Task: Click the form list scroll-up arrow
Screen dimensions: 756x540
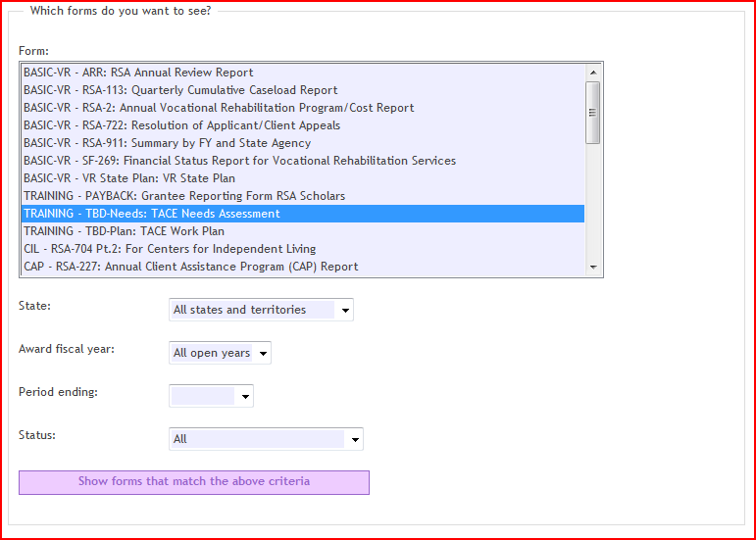Action: point(593,73)
